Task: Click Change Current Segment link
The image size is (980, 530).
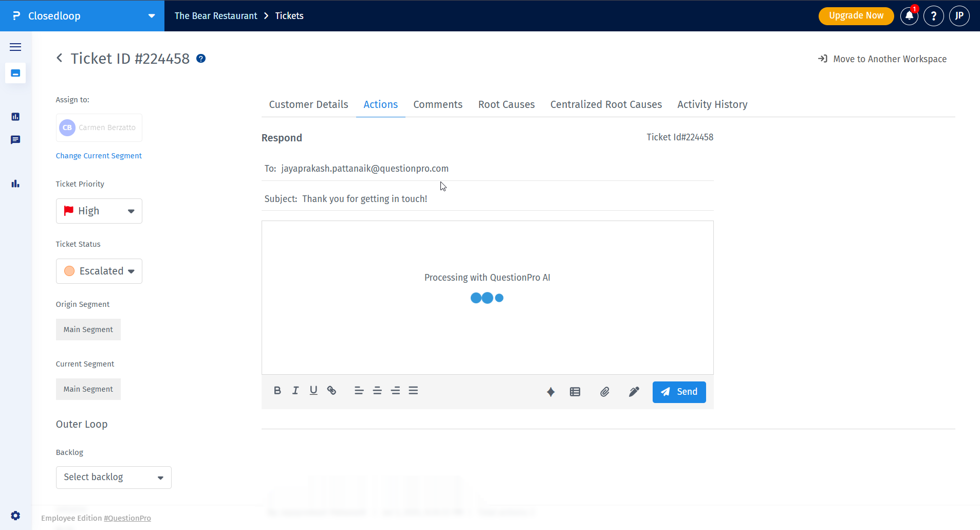Action: click(99, 155)
